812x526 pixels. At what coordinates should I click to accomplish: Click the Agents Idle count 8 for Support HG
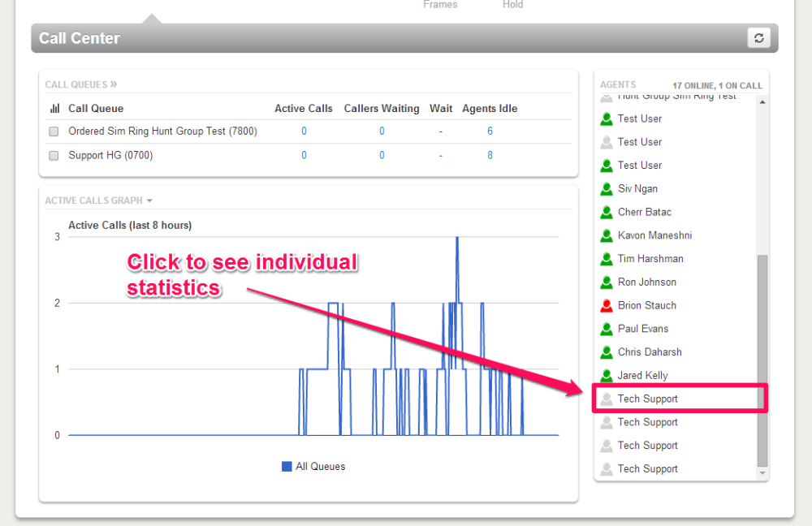490,155
